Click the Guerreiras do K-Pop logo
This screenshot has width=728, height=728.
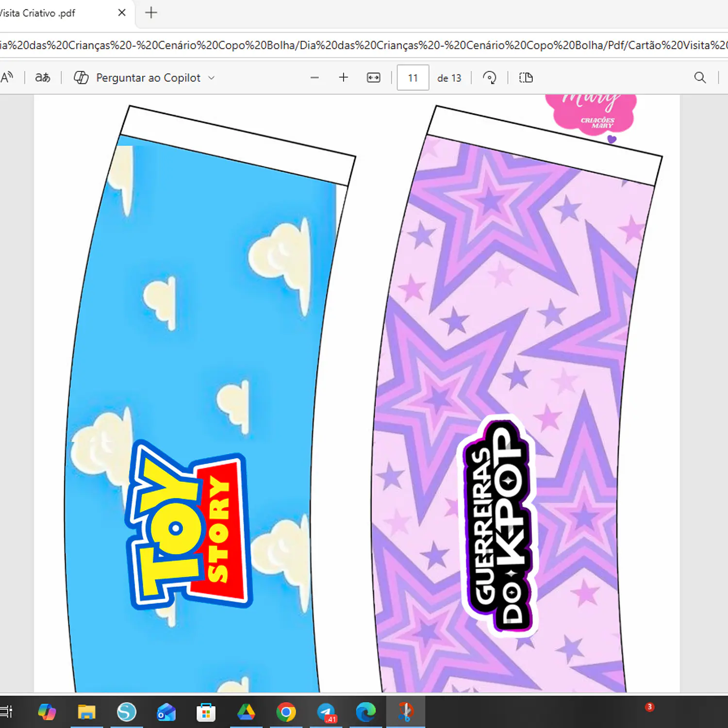pos(498,527)
